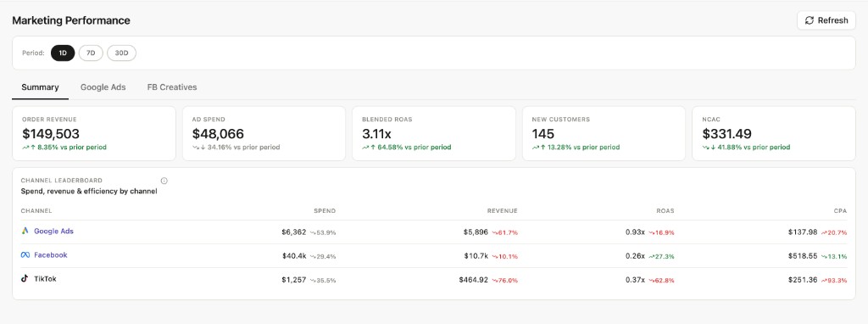
Task: Open the Google Ads tab
Action: [x=103, y=87]
